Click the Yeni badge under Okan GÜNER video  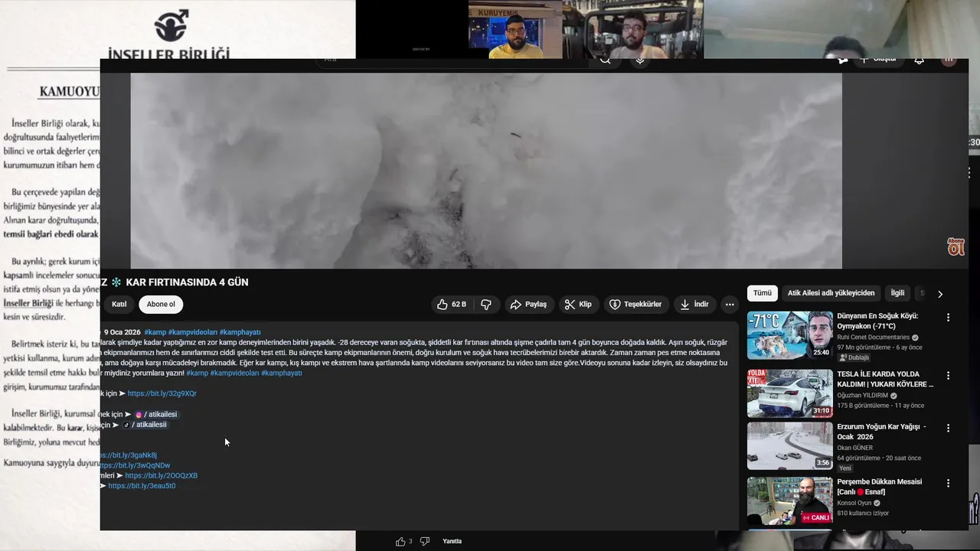[x=844, y=468]
